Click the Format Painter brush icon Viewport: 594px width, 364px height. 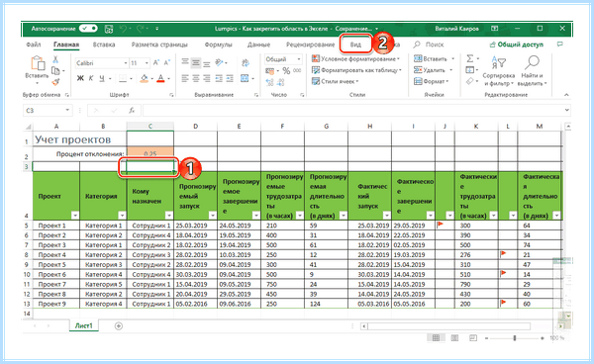(55, 81)
